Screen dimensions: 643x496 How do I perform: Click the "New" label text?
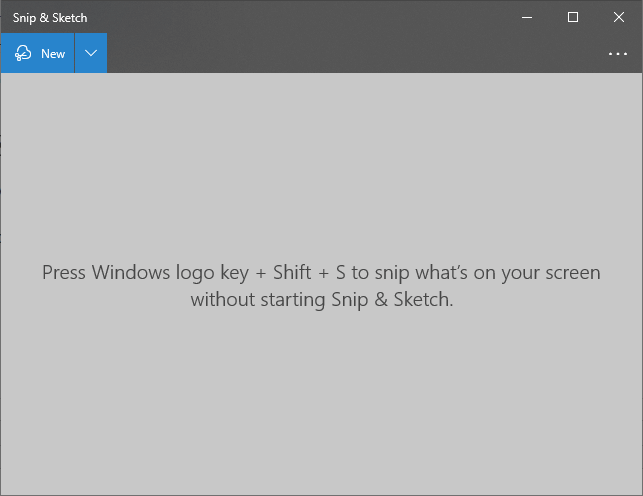tap(53, 54)
